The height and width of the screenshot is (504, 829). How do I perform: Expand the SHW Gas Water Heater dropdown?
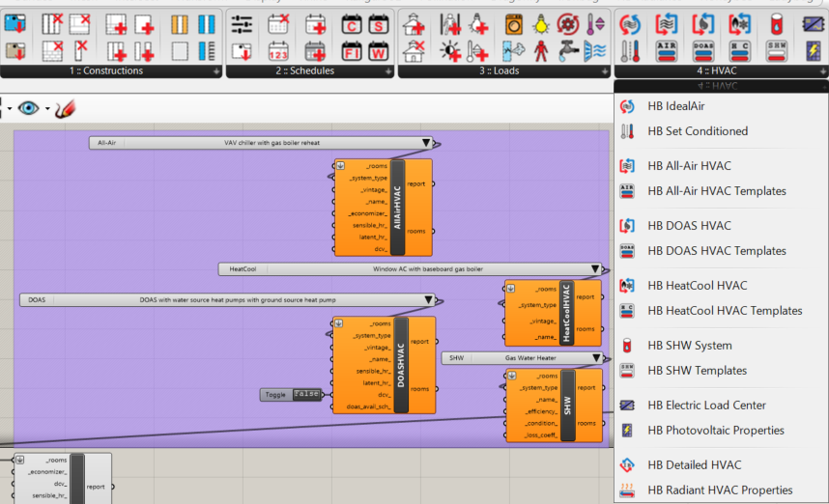pyautogui.click(x=596, y=358)
